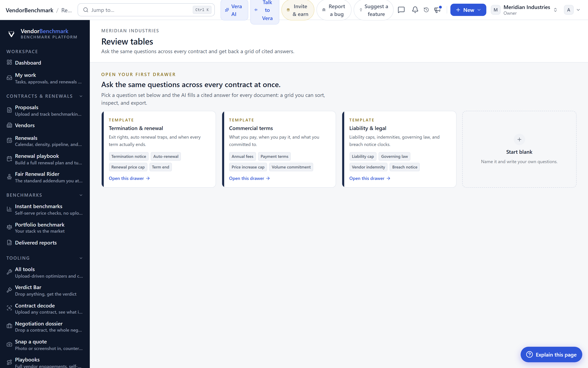Click the Renewals calendar-clock icon
588x368 pixels.
coord(9,141)
